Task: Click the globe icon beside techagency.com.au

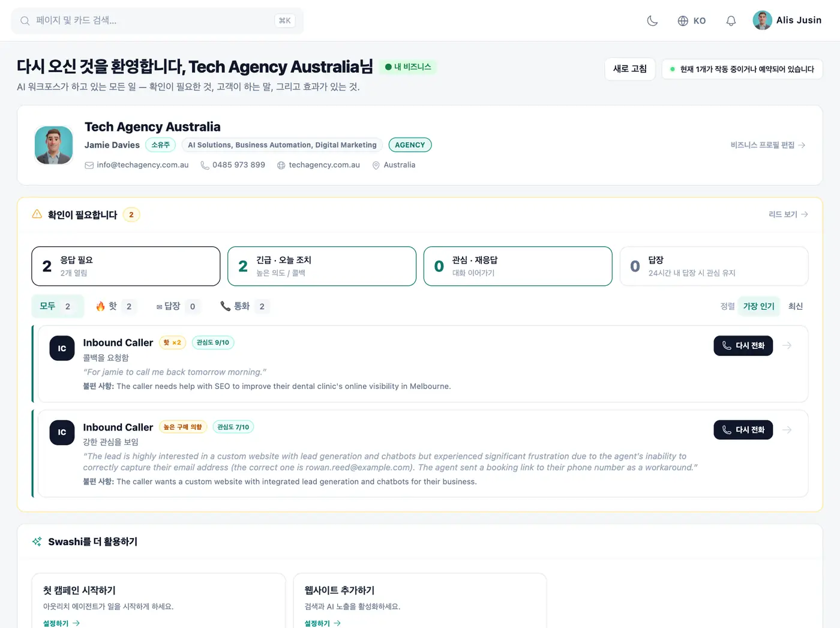Action: [x=281, y=165]
